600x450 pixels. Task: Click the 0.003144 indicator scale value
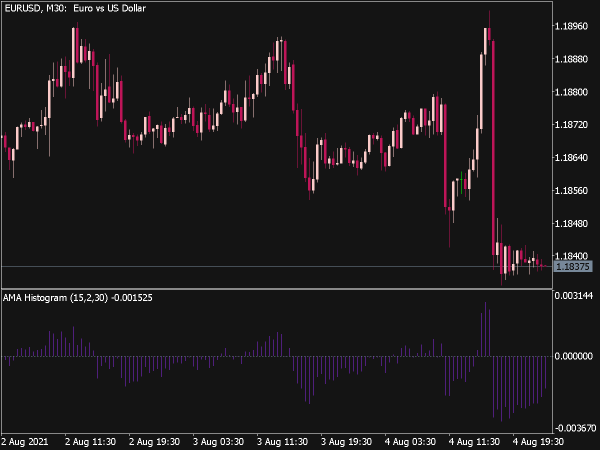click(x=574, y=295)
